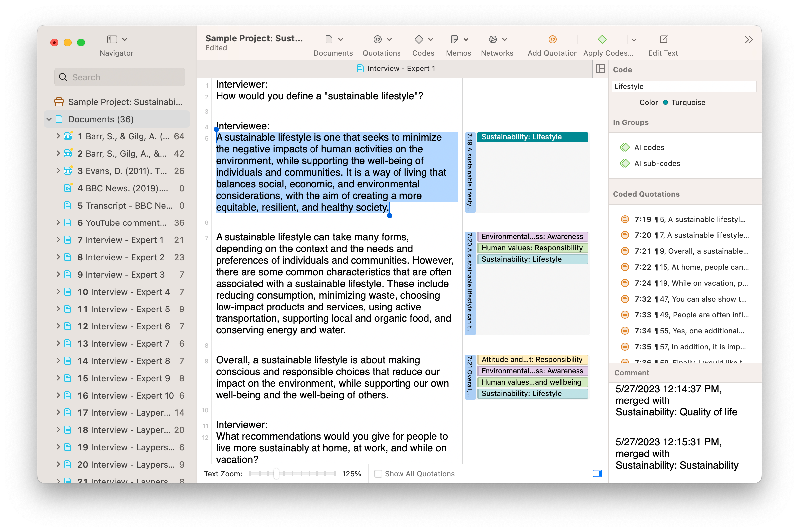Click the Apply Codes diamond icon
The image size is (799, 532).
point(602,40)
